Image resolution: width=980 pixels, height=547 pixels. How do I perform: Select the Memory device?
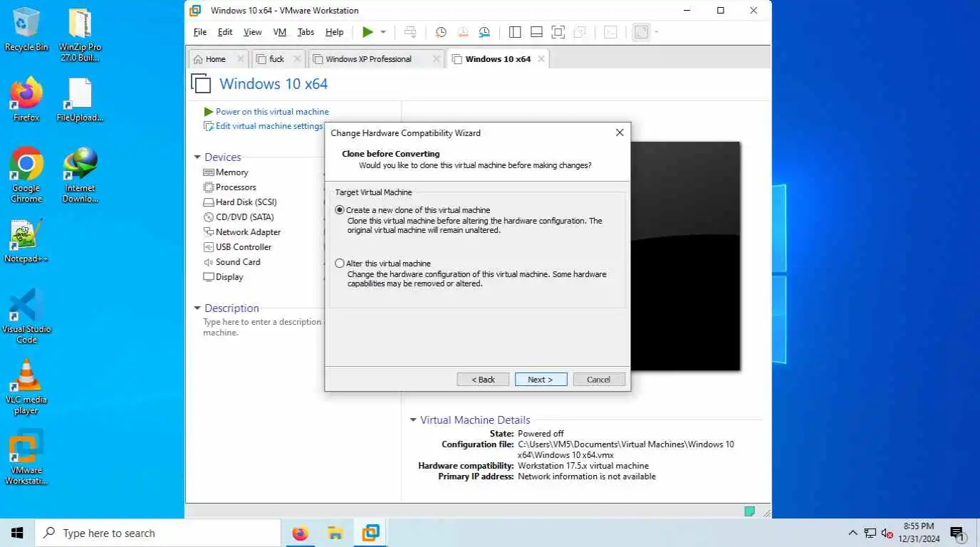coord(226,172)
